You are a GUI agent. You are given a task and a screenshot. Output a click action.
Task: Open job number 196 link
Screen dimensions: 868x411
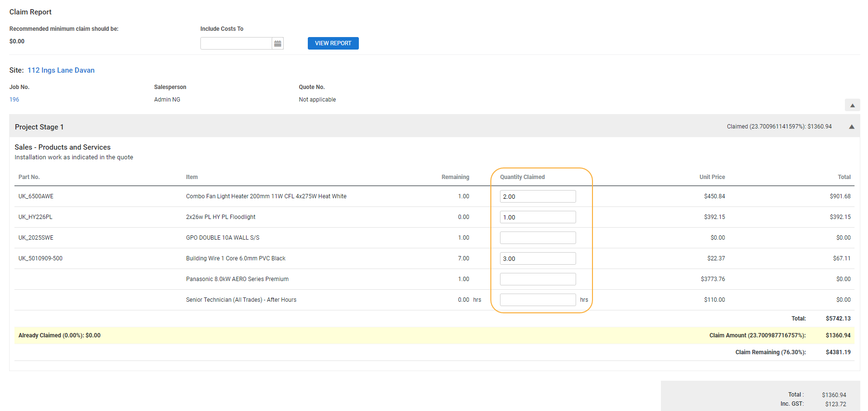tap(14, 100)
